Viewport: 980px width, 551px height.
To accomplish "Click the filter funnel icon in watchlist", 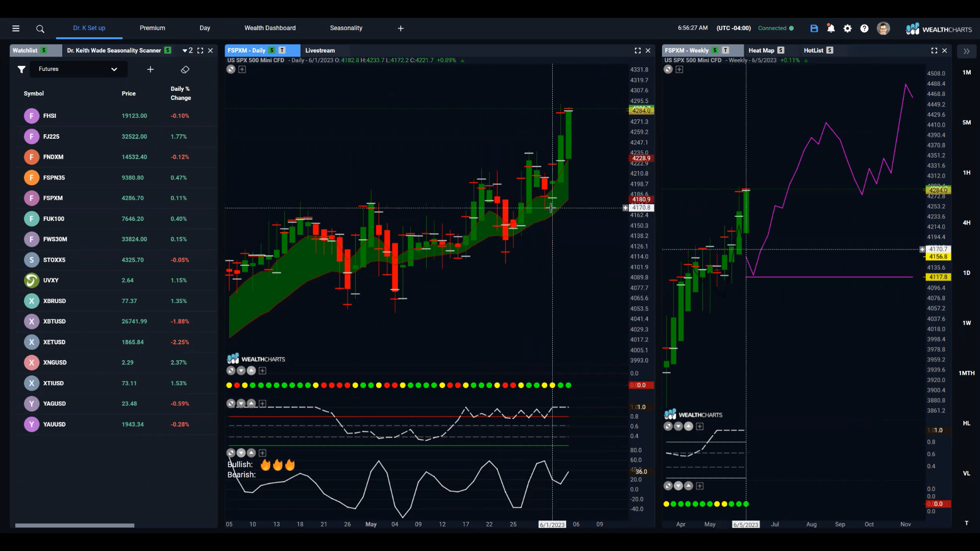I will (21, 69).
